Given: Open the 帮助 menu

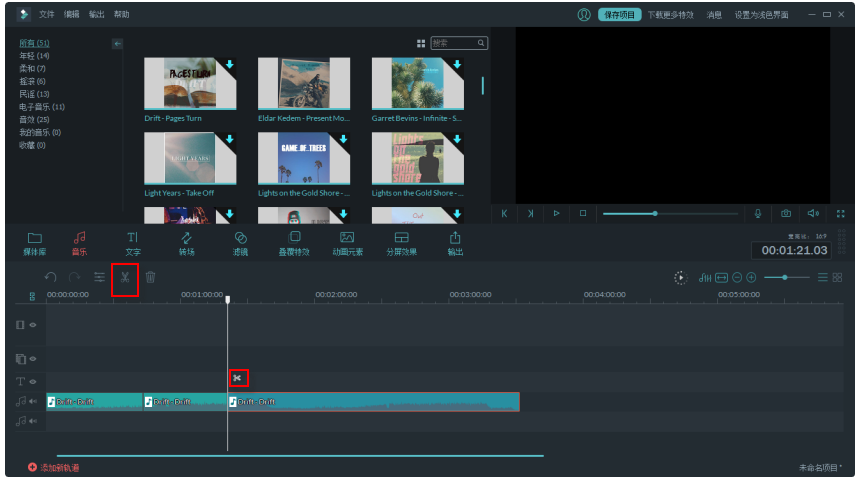Looking at the screenshot, I should (122, 15).
